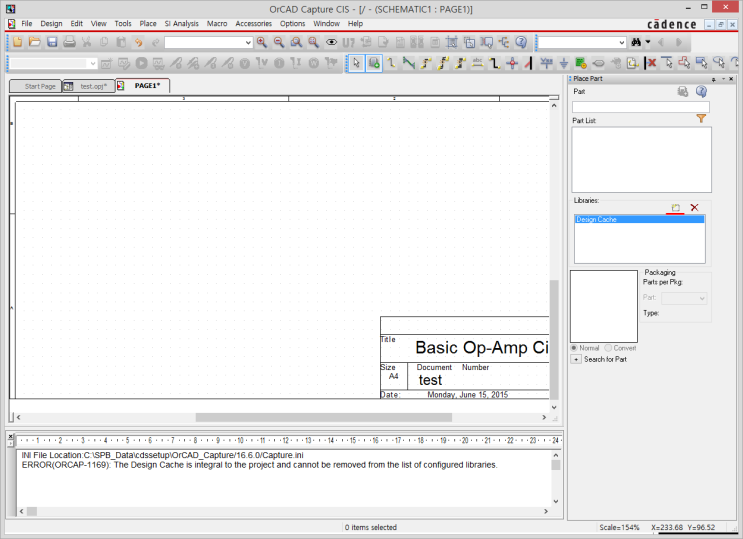Open a file with the folder icon
The image size is (743, 539).
pos(35,42)
